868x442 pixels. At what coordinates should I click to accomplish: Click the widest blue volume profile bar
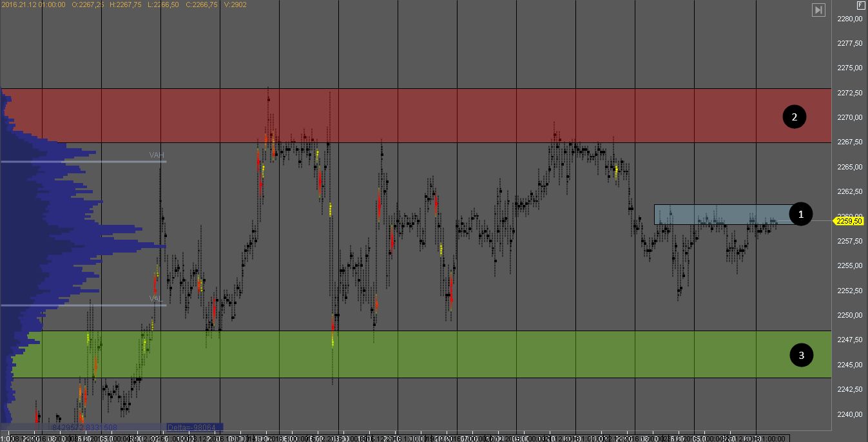(x=84, y=246)
